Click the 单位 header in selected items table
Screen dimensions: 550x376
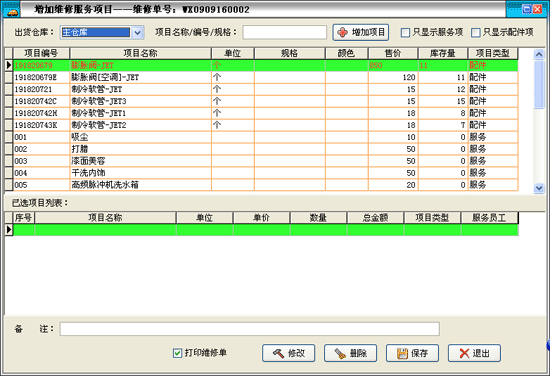204,218
